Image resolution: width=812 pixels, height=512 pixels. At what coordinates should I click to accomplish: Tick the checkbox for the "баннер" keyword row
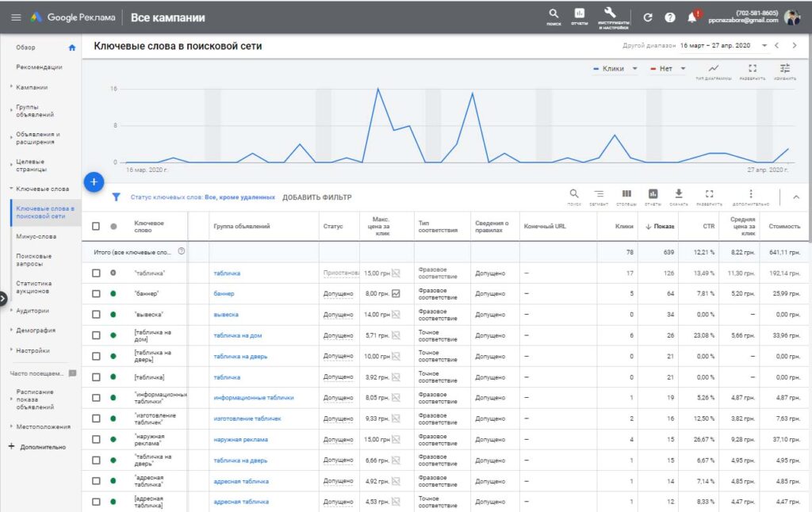click(x=96, y=293)
